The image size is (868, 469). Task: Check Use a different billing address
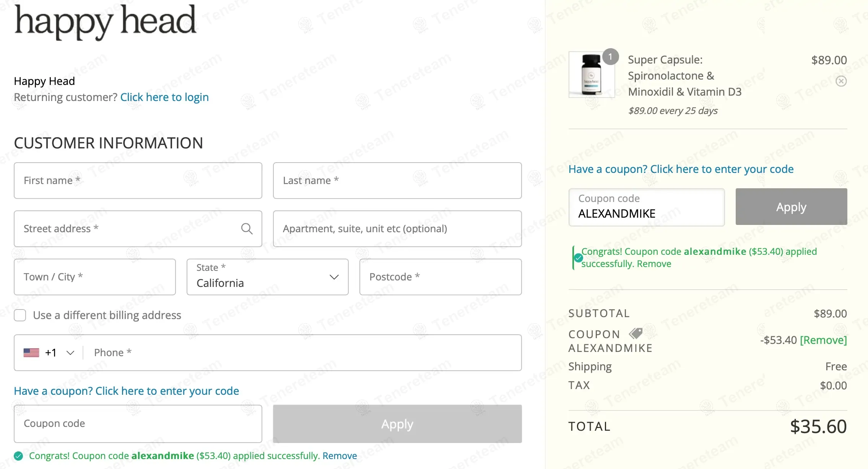pyautogui.click(x=20, y=315)
